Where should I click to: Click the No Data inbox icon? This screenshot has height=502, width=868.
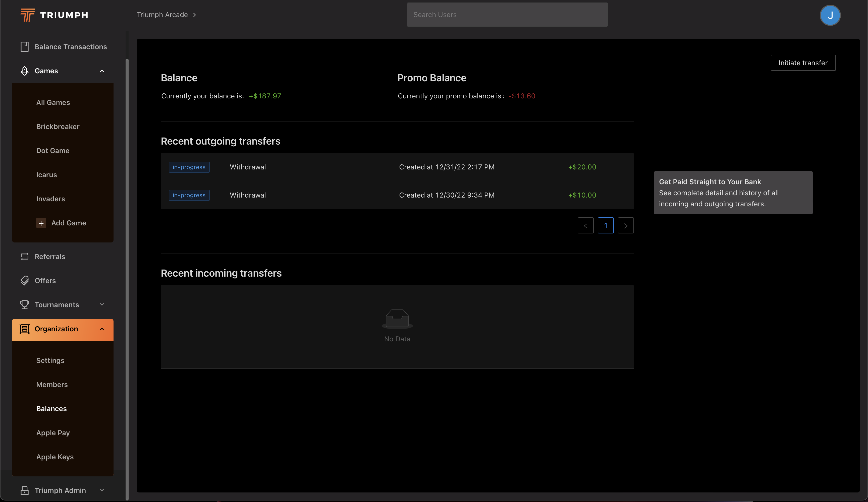click(397, 319)
